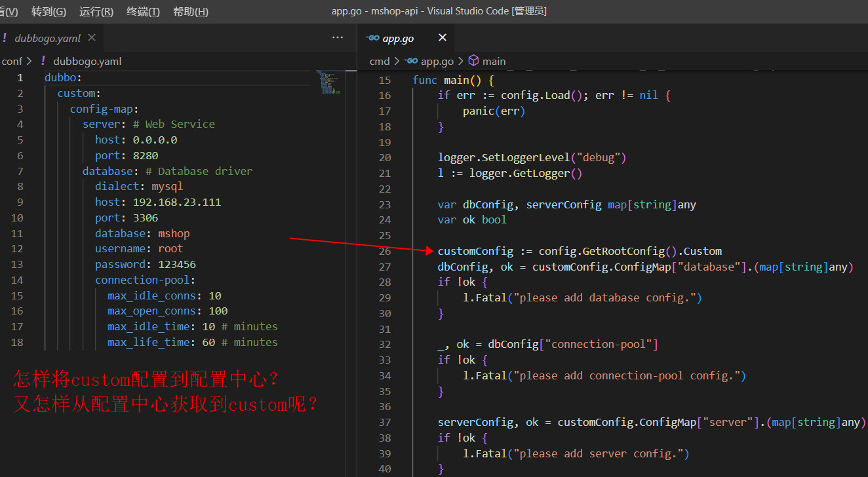Click the 'connection-pool:' key in yaml
The image size is (868, 477).
[x=146, y=280]
